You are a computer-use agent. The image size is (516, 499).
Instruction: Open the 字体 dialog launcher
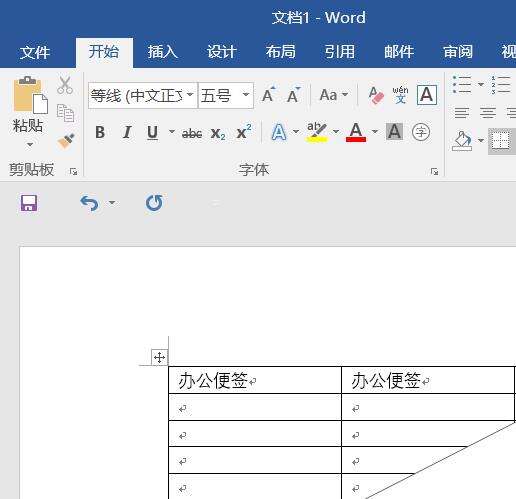click(434, 171)
